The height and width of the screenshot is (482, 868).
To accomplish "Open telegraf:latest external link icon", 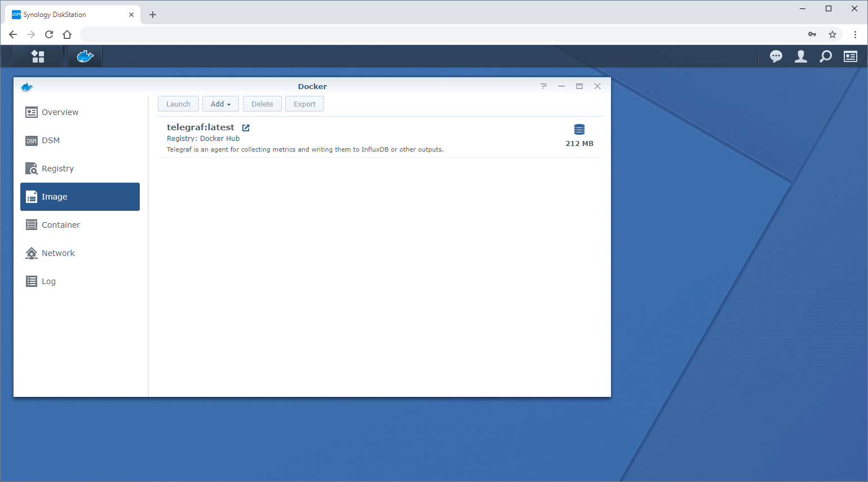I will (x=246, y=128).
